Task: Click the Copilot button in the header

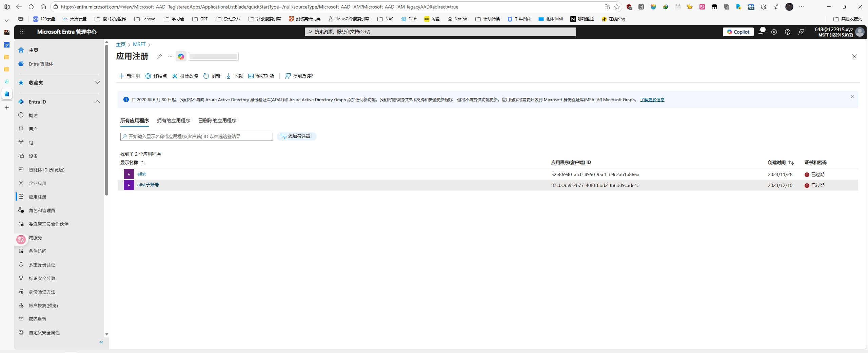Action: tap(738, 32)
